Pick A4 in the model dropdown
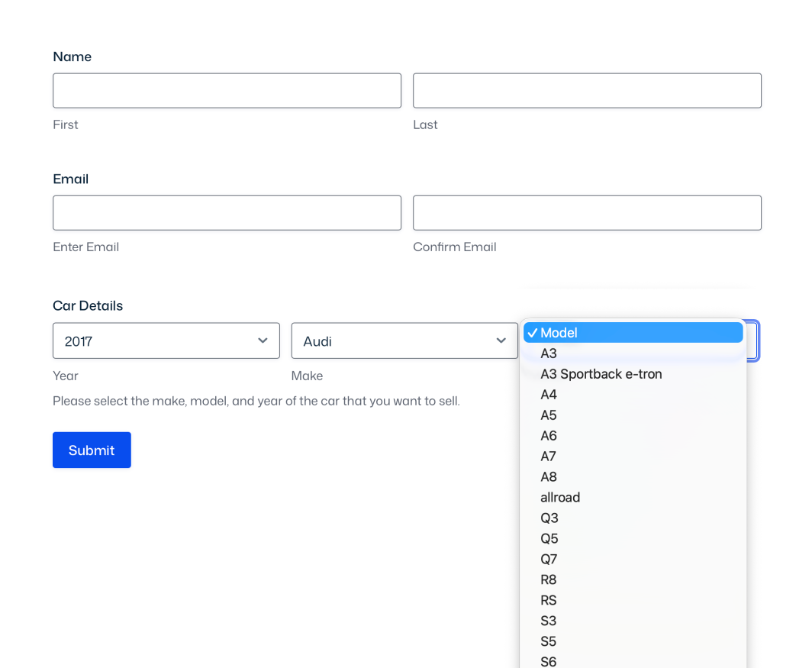Screen dimensions: 812x668 [549, 395]
